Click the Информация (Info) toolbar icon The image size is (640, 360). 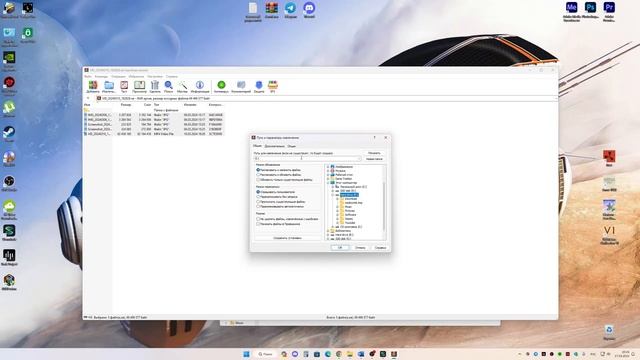tap(200, 87)
